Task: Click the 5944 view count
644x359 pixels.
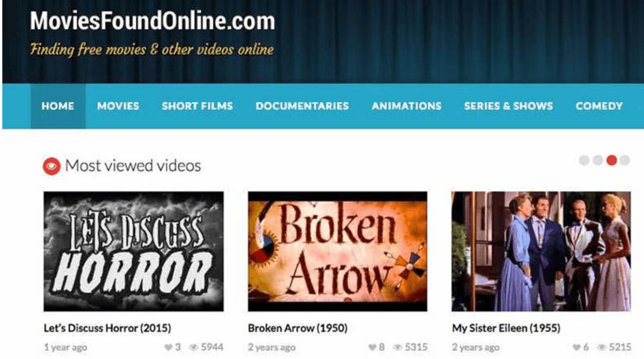Action: pyautogui.click(x=212, y=348)
